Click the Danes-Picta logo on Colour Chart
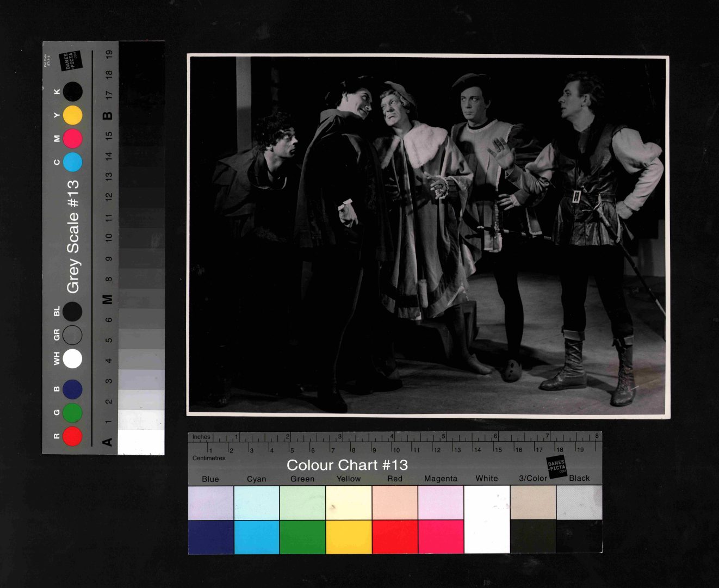 [556, 467]
